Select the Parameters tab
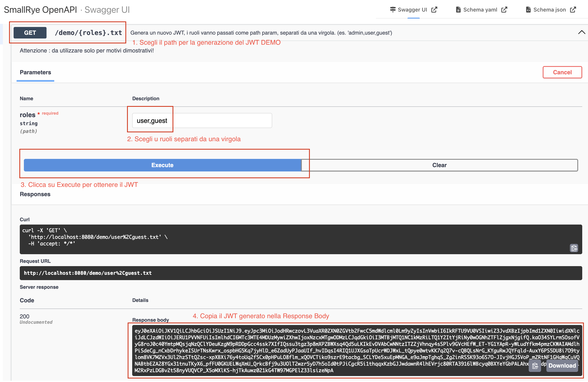588x382 pixels. pyautogui.click(x=35, y=72)
